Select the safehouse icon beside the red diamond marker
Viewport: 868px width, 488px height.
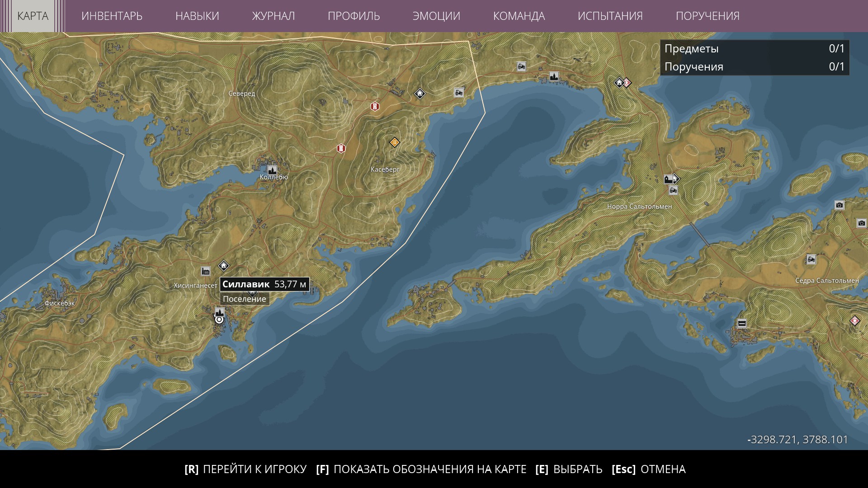tap(619, 82)
